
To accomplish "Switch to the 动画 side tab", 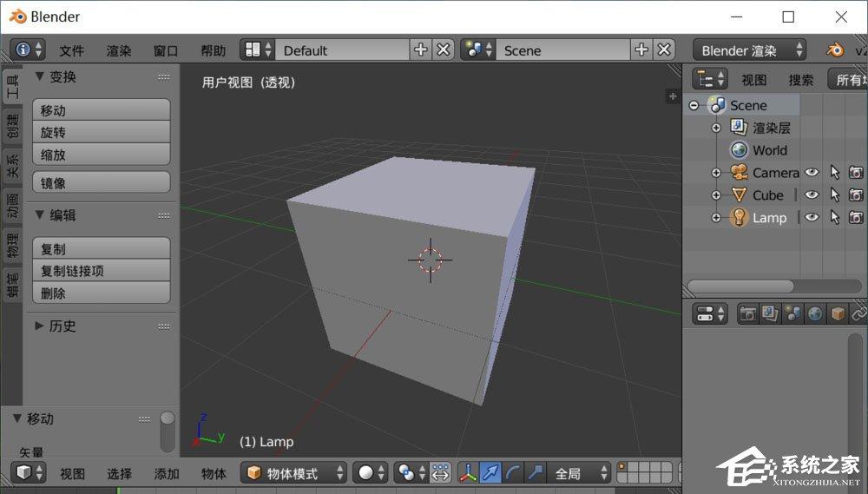I will click(x=12, y=206).
